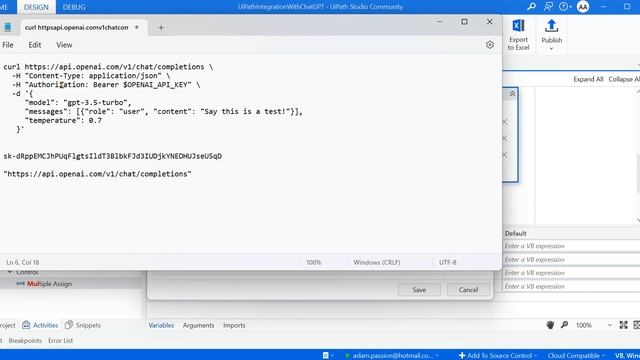Click the Export to Excel icon
Screen dimensions: 640x360
coord(518,26)
